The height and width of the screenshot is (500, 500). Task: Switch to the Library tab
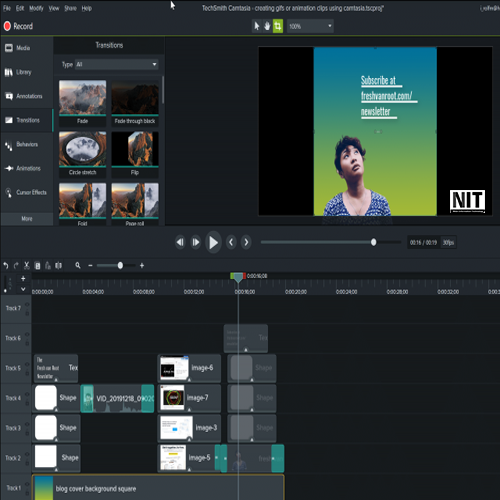coord(27,72)
